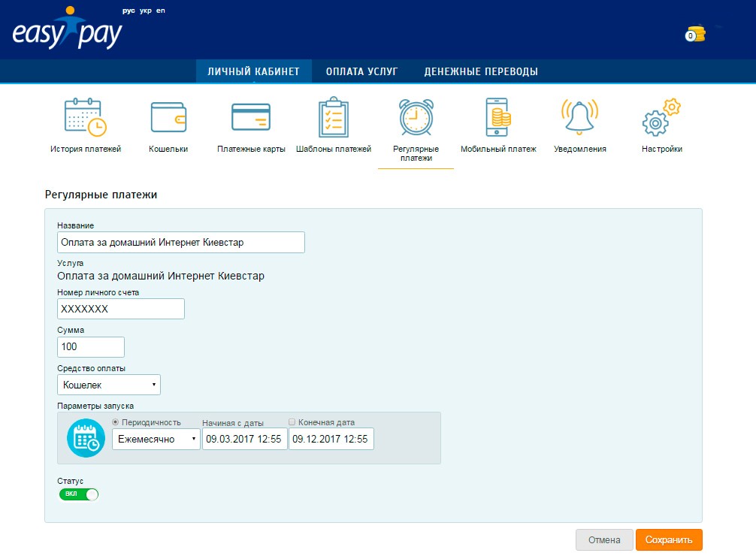Open the Ежемесячно periodicity dropdown
The width and height of the screenshot is (756, 559).
pyautogui.click(x=156, y=439)
